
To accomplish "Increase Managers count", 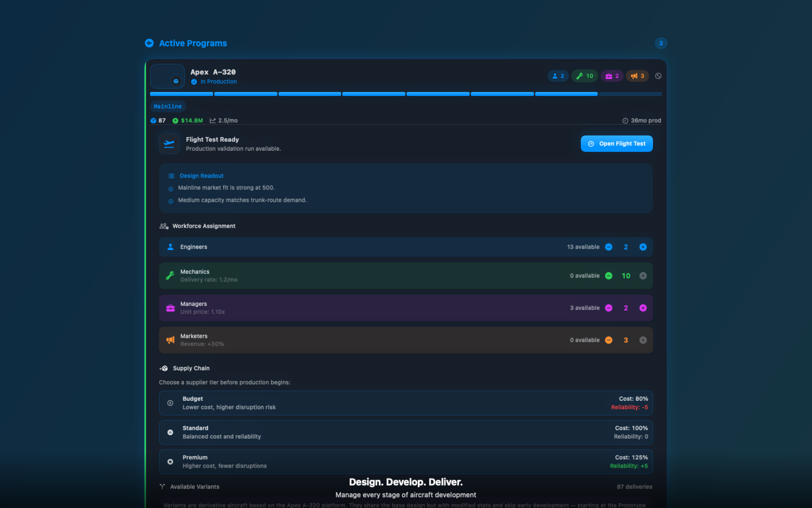I will pyautogui.click(x=643, y=308).
